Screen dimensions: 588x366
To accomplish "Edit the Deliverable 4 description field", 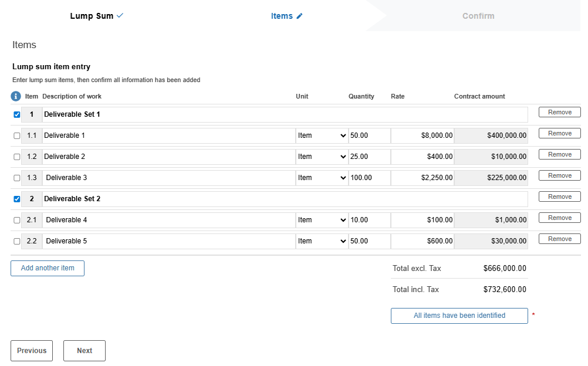I will click(x=169, y=220).
